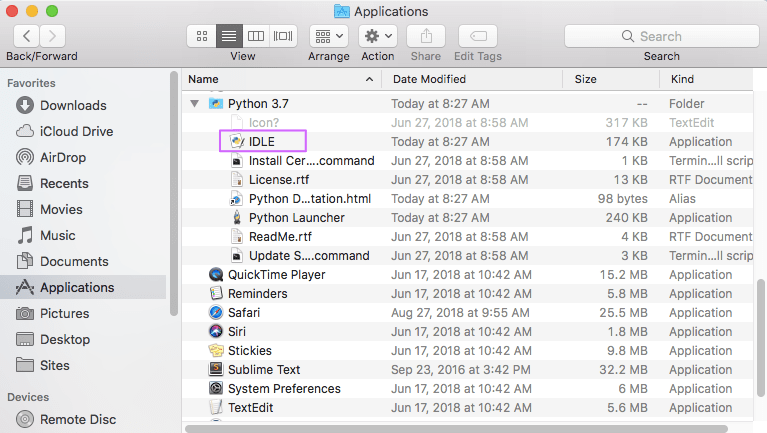Screen dimensions: 767x433
Task: Sort by Date Modified column
Action: 428,79
